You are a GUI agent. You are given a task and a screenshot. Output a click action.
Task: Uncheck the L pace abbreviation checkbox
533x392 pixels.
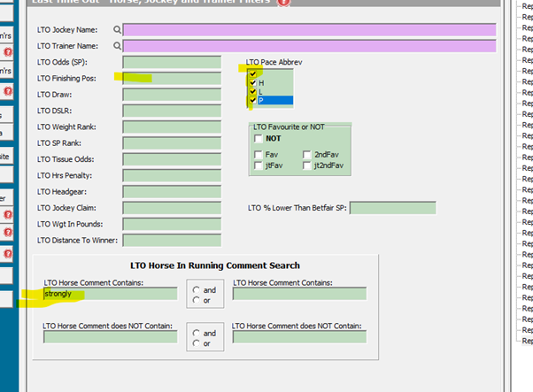(252, 91)
